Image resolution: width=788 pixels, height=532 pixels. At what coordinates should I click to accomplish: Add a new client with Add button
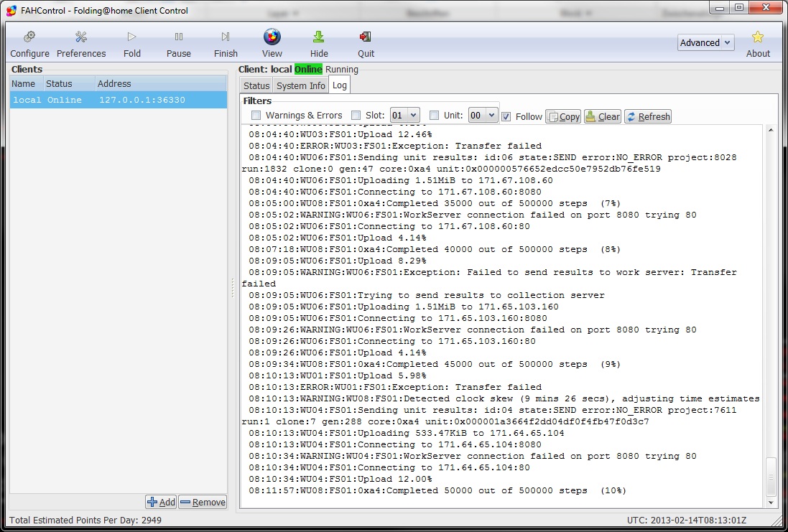click(161, 502)
